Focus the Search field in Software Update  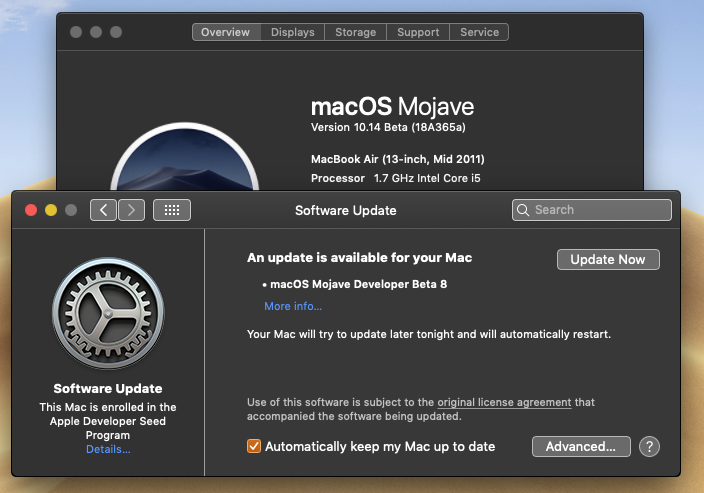tap(592, 210)
